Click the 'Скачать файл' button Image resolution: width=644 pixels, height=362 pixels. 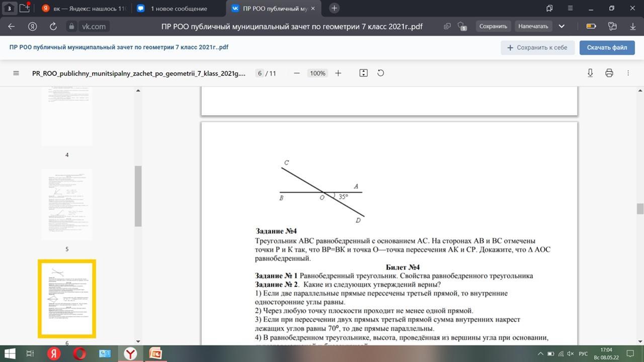click(x=607, y=47)
